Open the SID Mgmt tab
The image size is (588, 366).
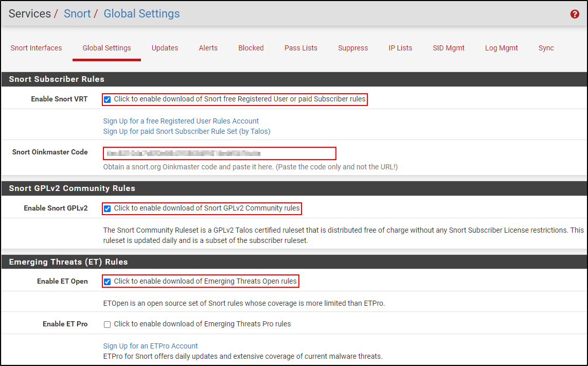[x=448, y=48]
